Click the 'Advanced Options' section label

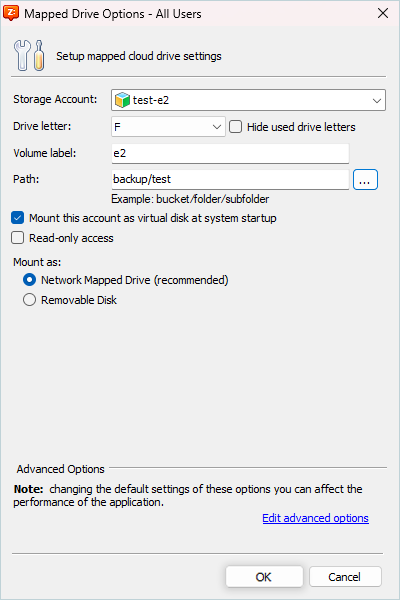(x=60, y=469)
